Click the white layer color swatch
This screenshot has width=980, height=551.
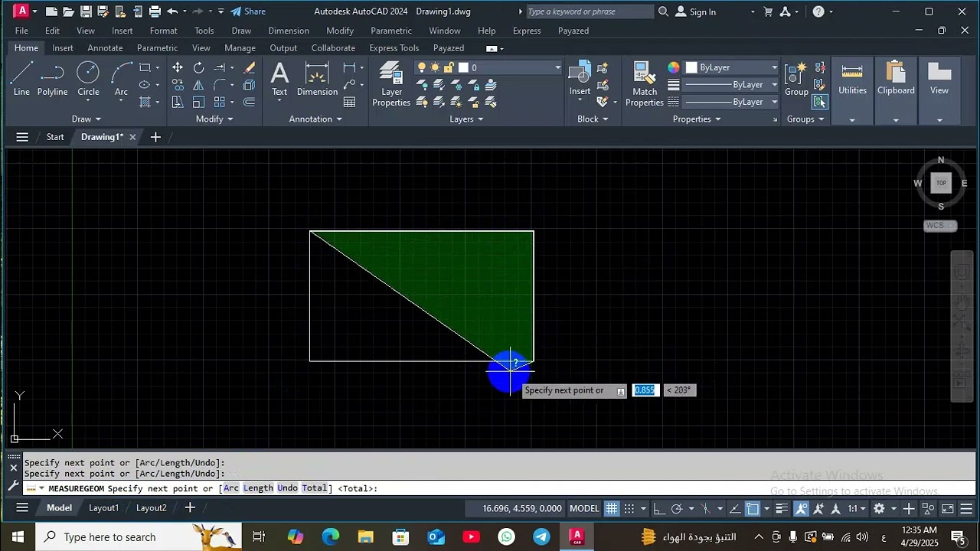point(464,68)
